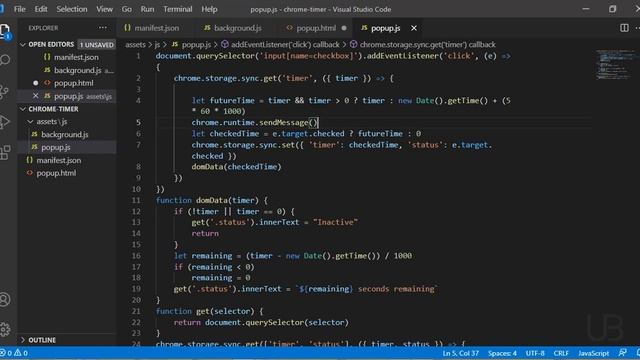Screen dimensions: 640x360
Task: Click the popup.js breadcrumb segment
Action: click(x=191, y=44)
